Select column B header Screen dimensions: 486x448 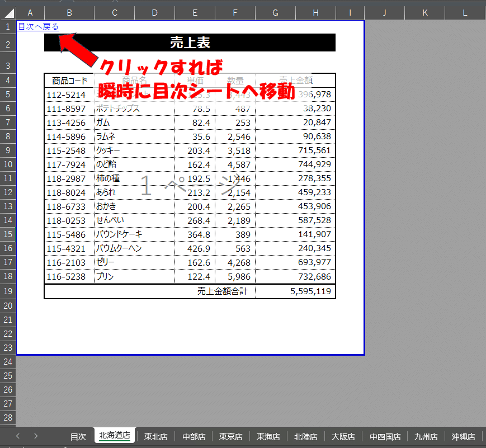pos(69,12)
